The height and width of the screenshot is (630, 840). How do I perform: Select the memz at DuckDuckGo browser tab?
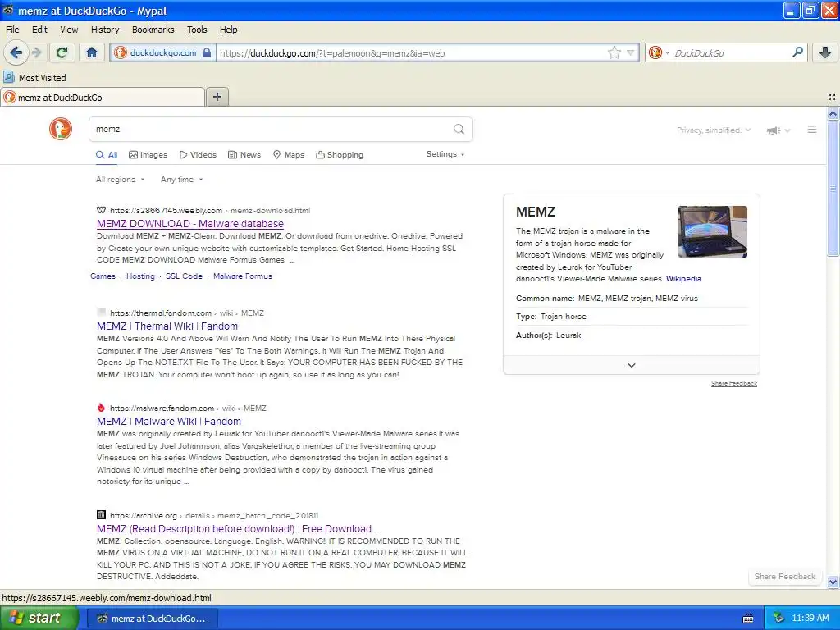103,97
